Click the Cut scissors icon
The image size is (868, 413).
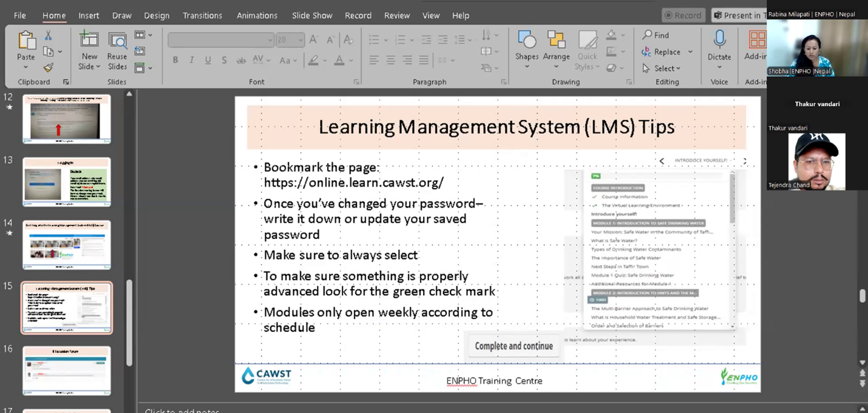click(48, 36)
